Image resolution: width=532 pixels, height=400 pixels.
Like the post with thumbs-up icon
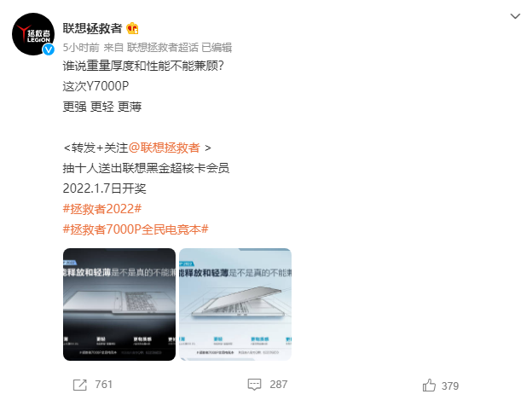point(429,385)
